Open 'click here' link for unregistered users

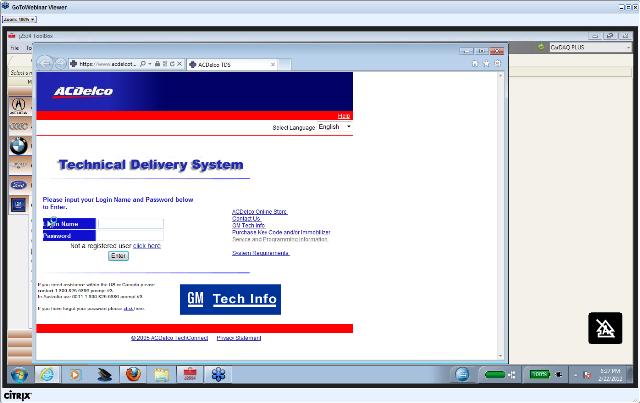click(147, 246)
